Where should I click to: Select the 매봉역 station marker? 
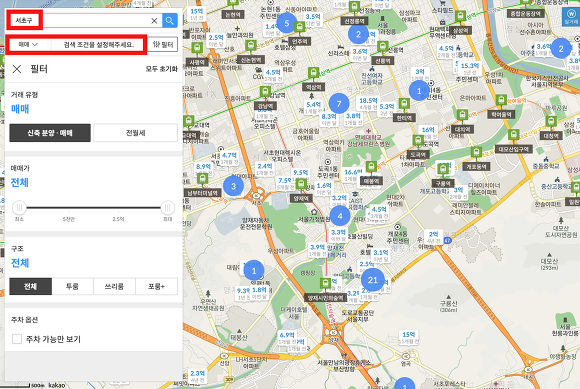coord(371,173)
